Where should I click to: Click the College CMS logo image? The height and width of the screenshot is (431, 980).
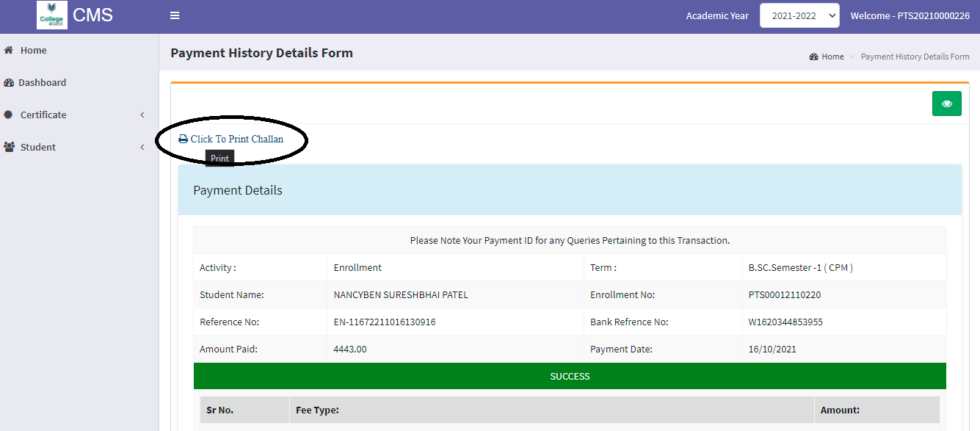point(52,15)
